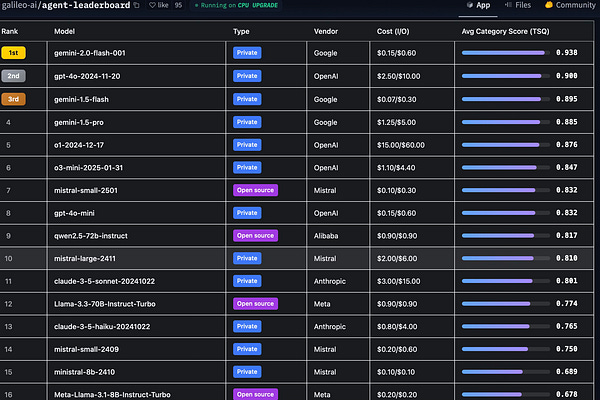Screen dimensions: 600x400
Task: Click the 2nd rank silver badge
Action: coord(13,76)
